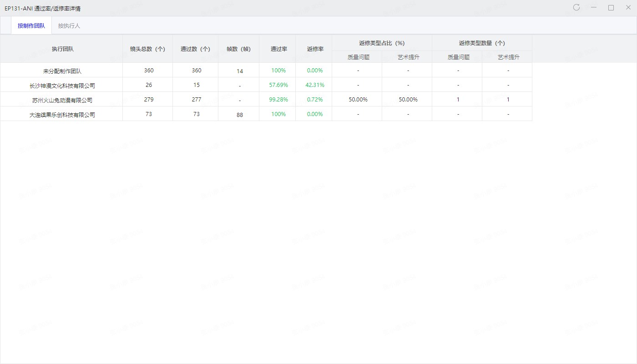
Task: Click 50.00% under 质量问题 ratio for 苏州火山兔
Action: (x=358, y=100)
